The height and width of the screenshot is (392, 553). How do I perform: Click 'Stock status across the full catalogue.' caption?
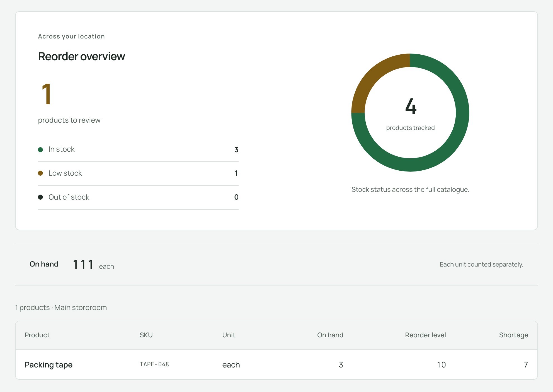point(410,190)
